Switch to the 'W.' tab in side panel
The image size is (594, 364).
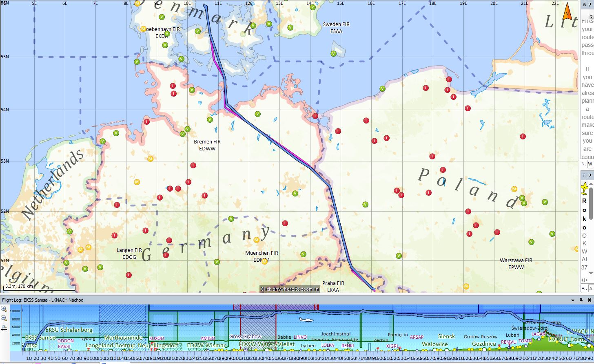tap(590, 164)
